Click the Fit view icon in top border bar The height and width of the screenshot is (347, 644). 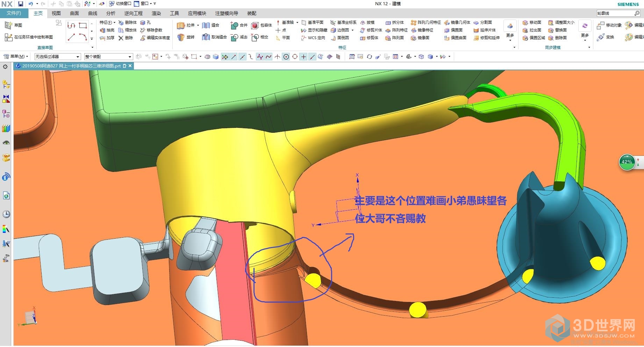[x=352, y=57]
